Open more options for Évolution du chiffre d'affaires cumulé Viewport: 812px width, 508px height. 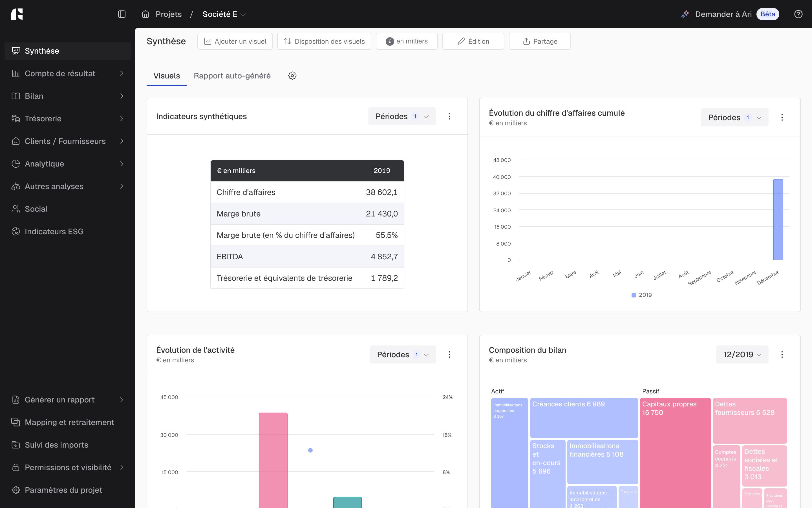click(x=782, y=117)
